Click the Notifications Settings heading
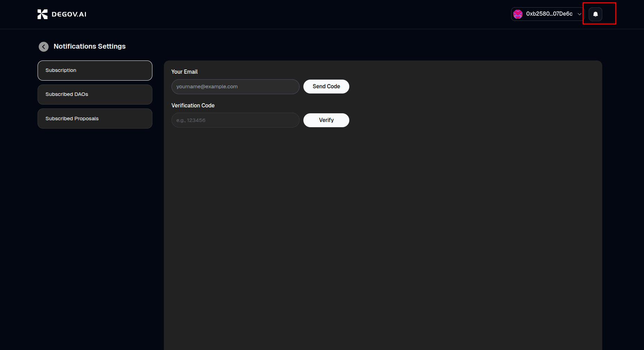This screenshot has width=644, height=350. pyautogui.click(x=89, y=47)
